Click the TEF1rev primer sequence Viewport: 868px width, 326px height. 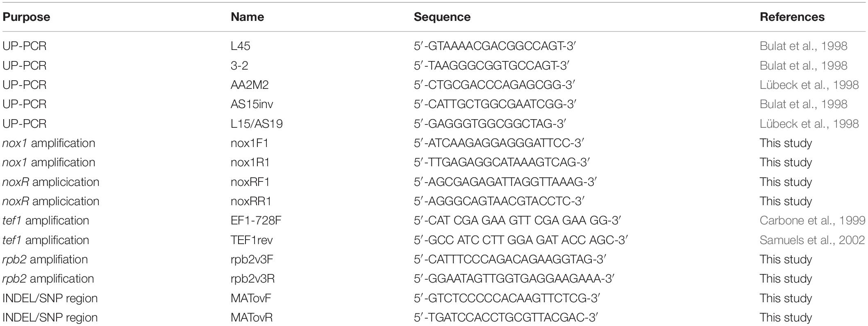point(521,240)
